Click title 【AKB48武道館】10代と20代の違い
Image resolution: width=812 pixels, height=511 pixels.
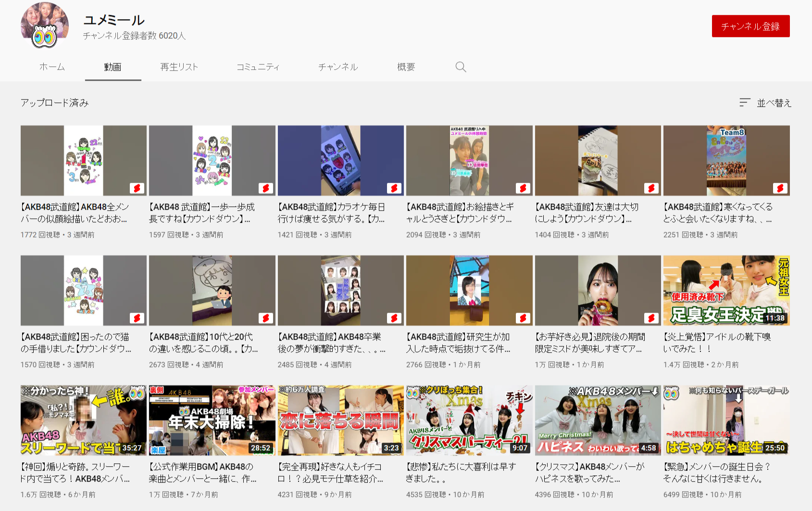[203, 343]
